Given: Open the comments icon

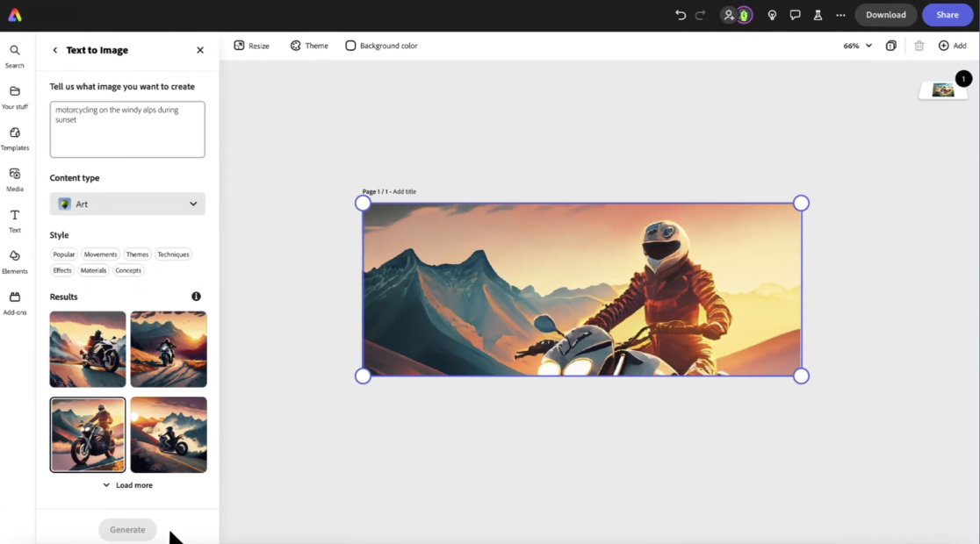Looking at the screenshot, I should [x=795, y=15].
